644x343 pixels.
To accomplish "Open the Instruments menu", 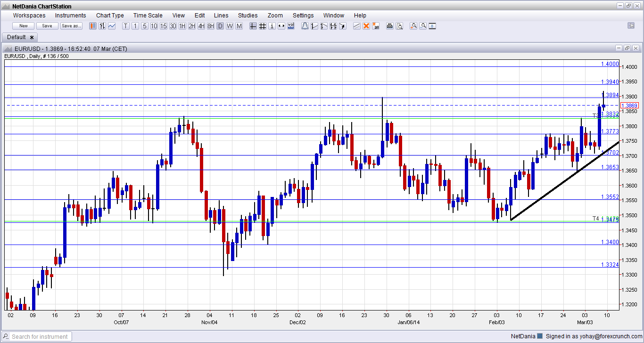I will click(71, 16).
